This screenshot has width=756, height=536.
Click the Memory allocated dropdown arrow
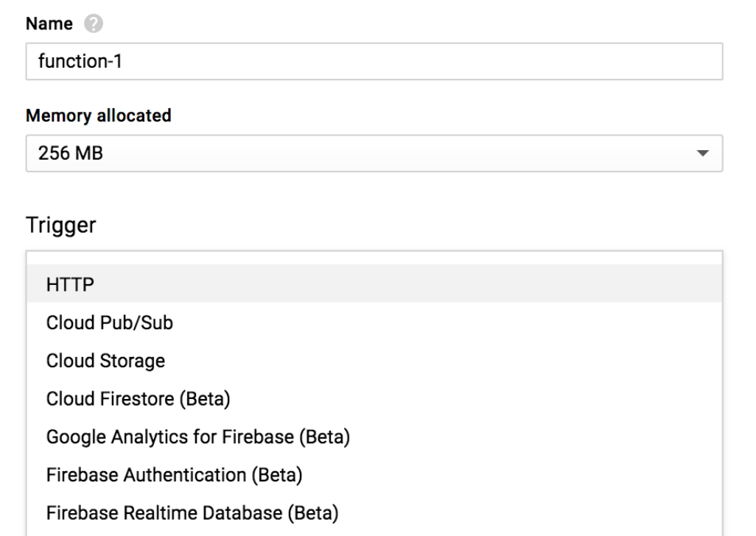(702, 153)
